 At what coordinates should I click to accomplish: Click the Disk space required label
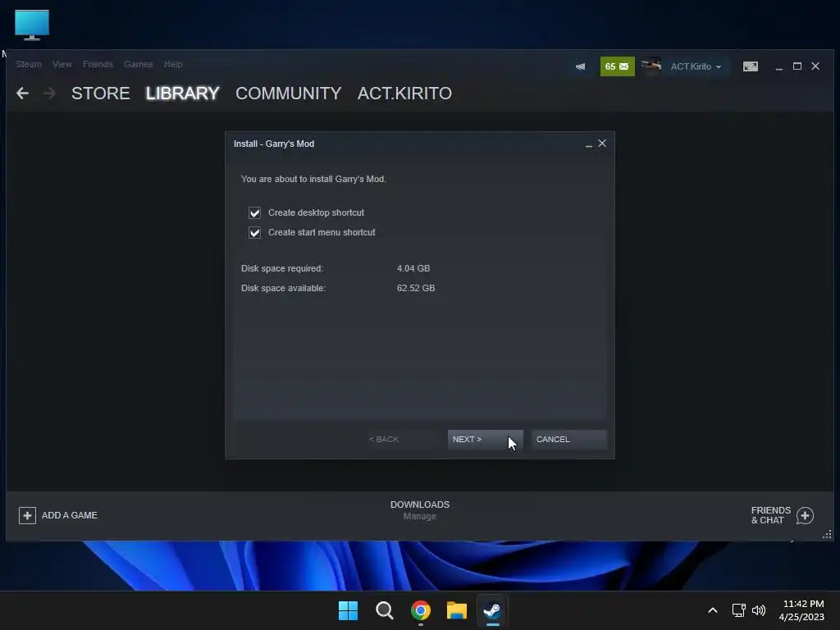282,268
